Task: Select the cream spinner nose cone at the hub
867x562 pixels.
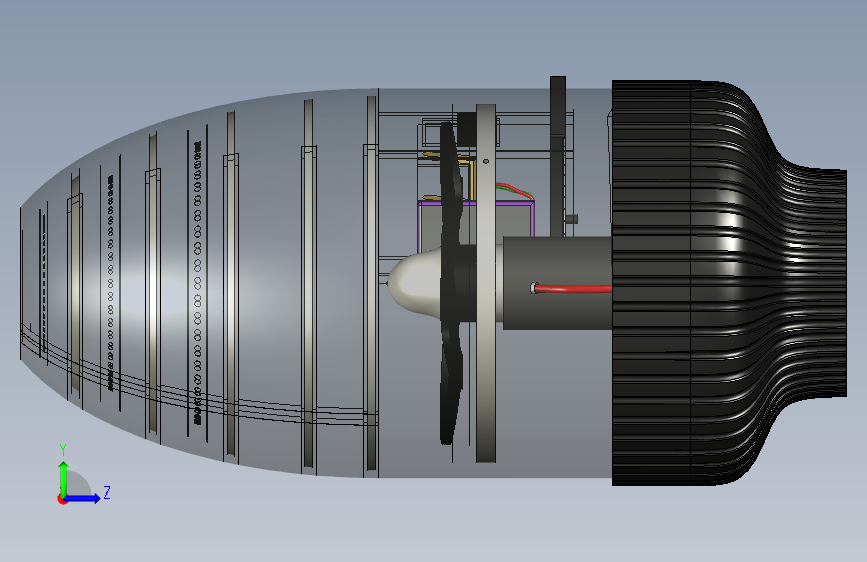Action: pos(416,282)
